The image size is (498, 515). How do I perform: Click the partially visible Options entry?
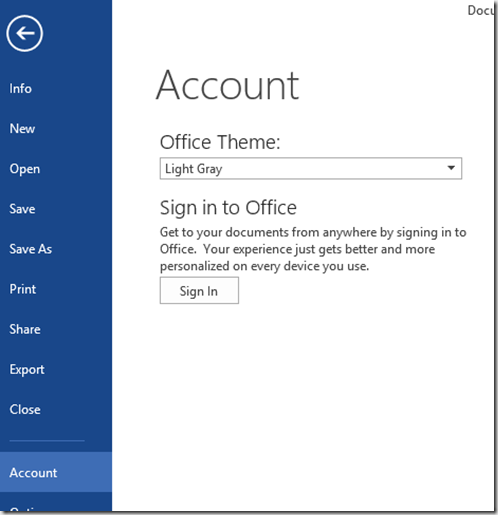[23, 509]
